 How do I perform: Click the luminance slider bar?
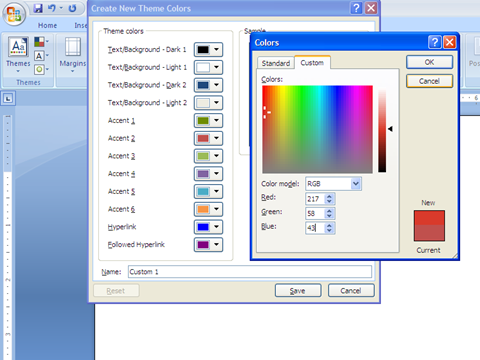pyautogui.click(x=382, y=131)
